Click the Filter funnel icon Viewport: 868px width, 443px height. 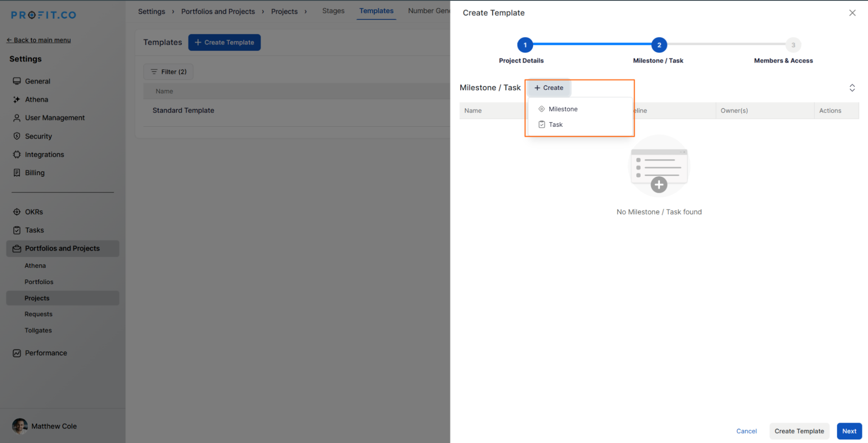tap(154, 72)
